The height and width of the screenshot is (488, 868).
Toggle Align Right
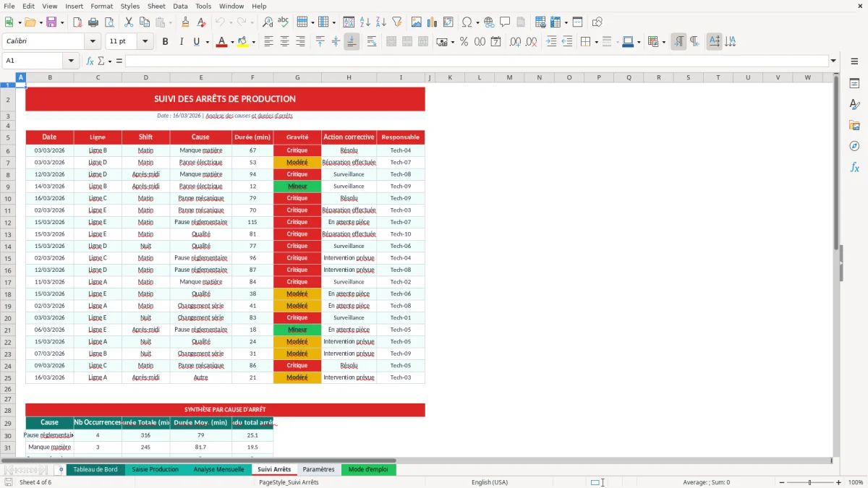pos(300,42)
